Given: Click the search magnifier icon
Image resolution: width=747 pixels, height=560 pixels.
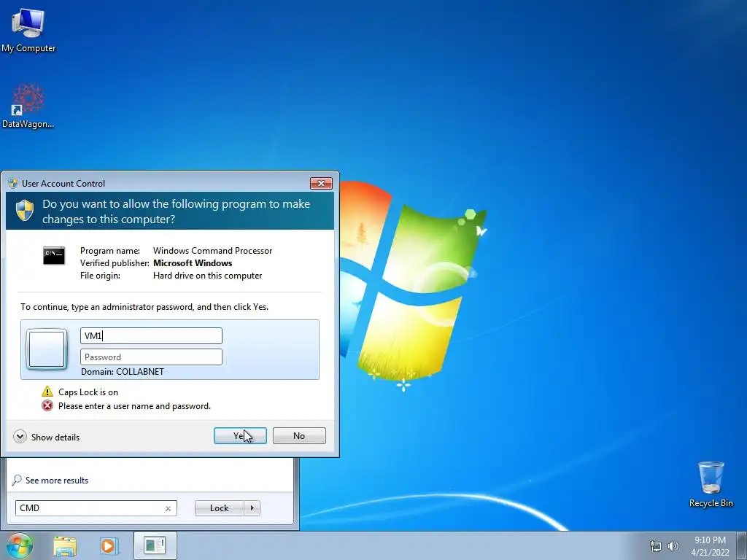Looking at the screenshot, I should pyautogui.click(x=17, y=480).
